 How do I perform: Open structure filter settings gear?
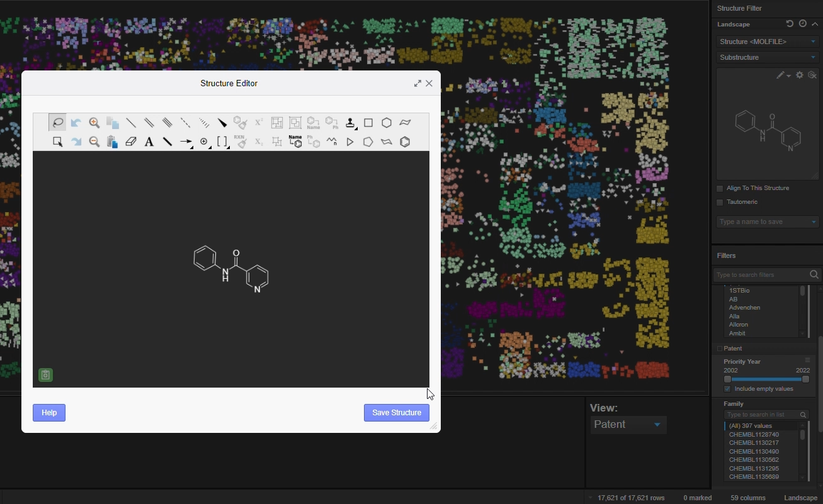click(800, 75)
